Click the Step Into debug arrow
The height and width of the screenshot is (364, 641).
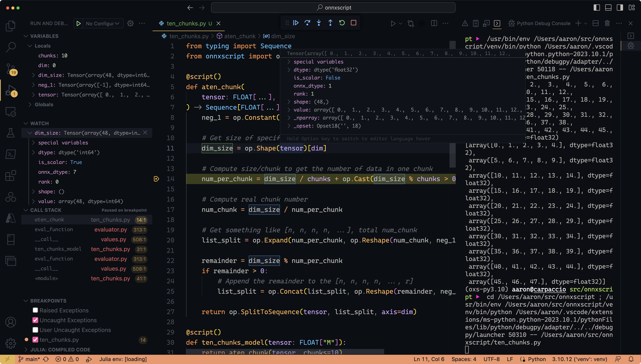pyautogui.click(x=319, y=23)
